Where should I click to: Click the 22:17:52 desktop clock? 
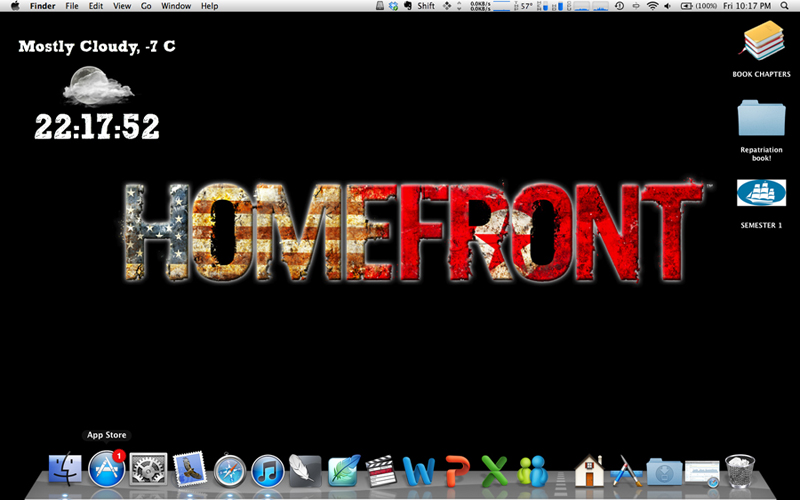[x=97, y=127]
